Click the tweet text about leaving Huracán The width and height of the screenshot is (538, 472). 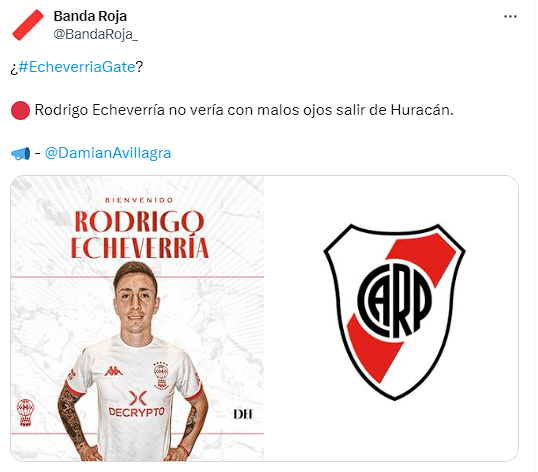click(244, 110)
